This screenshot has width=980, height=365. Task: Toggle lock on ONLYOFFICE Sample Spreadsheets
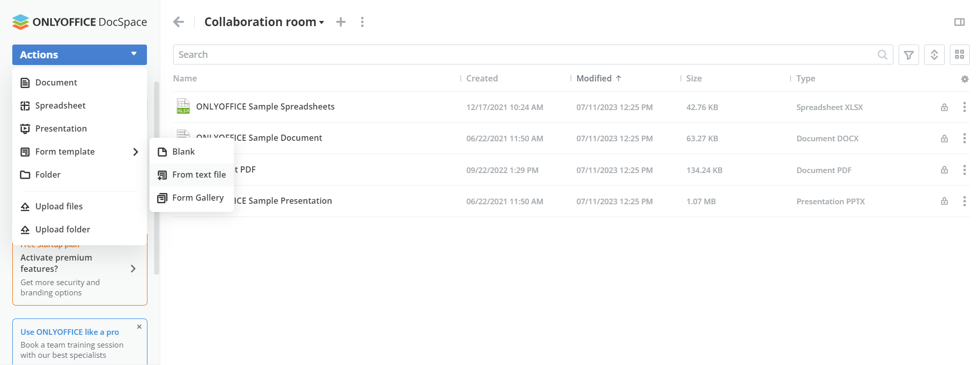[x=944, y=107]
